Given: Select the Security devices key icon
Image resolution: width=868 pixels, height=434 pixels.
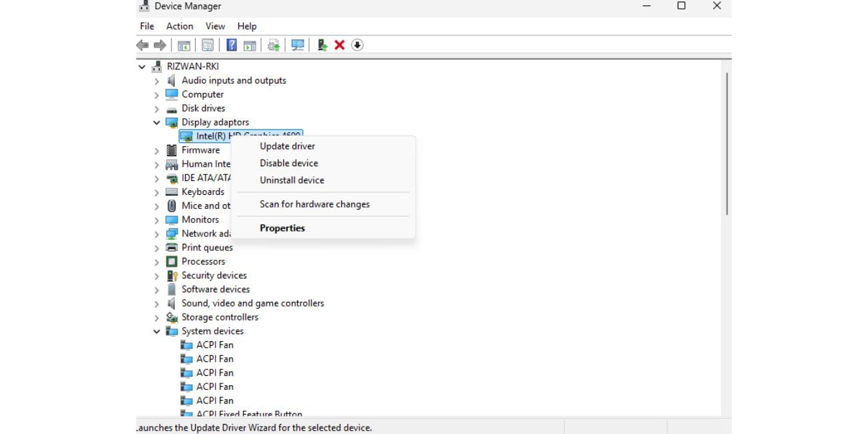Looking at the screenshot, I should click(172, 276).
